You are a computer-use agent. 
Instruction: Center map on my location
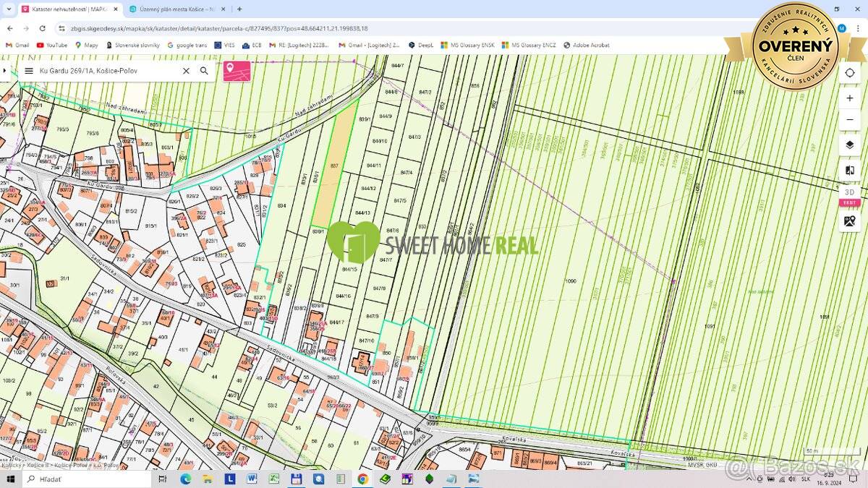pyautogui.click(x=849, y=73)
